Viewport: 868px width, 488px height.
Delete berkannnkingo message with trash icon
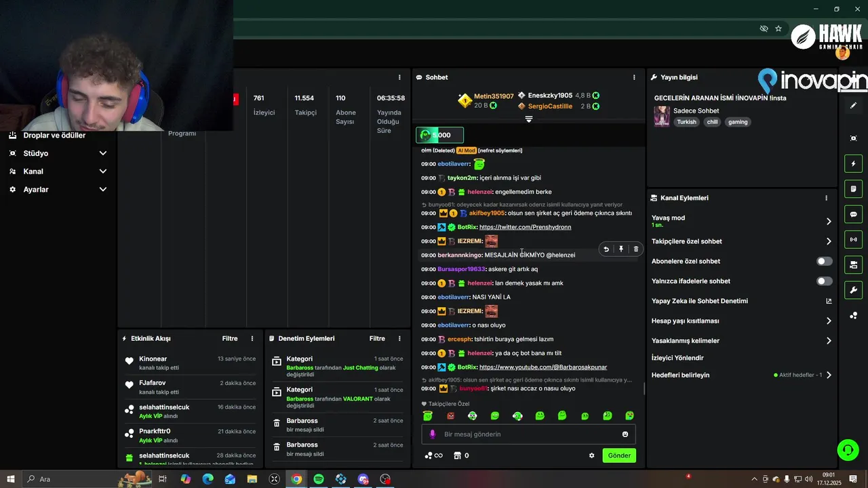point(635,249)
